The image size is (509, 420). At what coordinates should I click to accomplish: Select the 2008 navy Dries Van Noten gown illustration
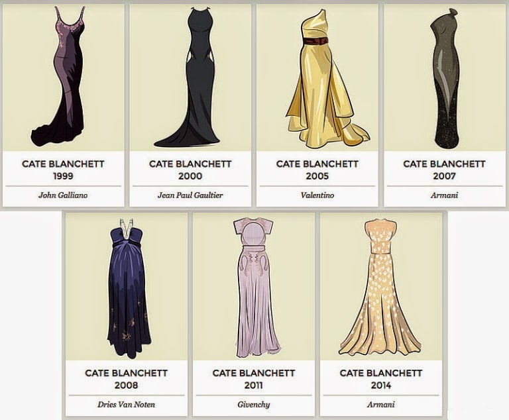[129, 288]
